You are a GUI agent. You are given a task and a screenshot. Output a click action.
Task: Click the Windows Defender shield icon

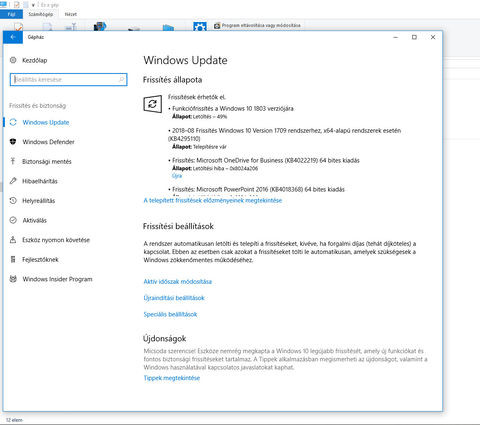(13, 142)
